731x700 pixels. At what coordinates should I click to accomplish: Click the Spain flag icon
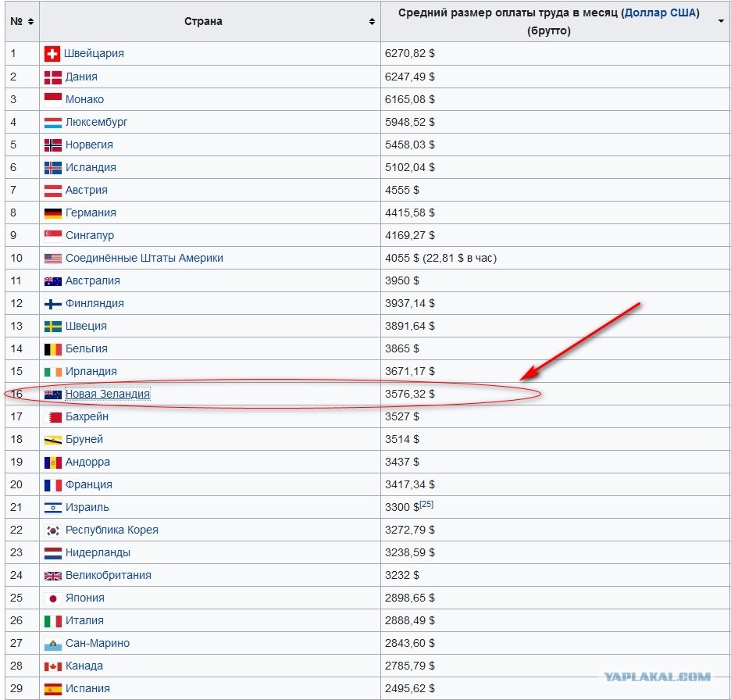pos(52,689)
